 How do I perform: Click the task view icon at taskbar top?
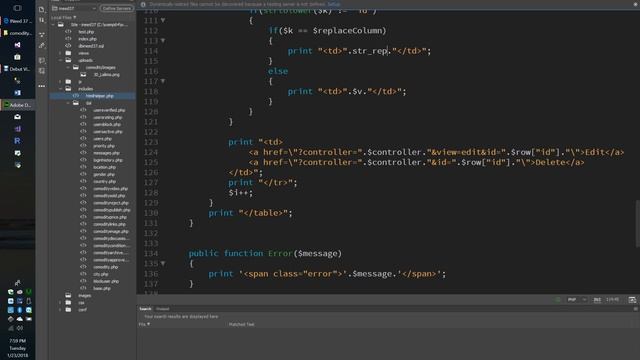point(17,8)
